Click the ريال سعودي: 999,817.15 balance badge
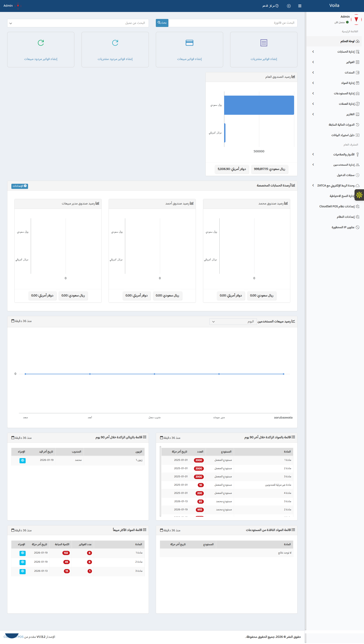 pyautogui.click(x=270, y=169)
